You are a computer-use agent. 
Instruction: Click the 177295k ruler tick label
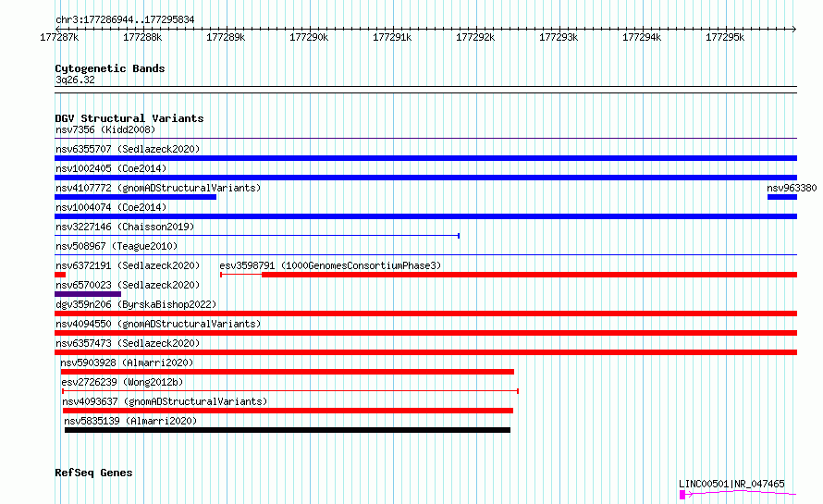pyautogui.click(x=725, y=37)
